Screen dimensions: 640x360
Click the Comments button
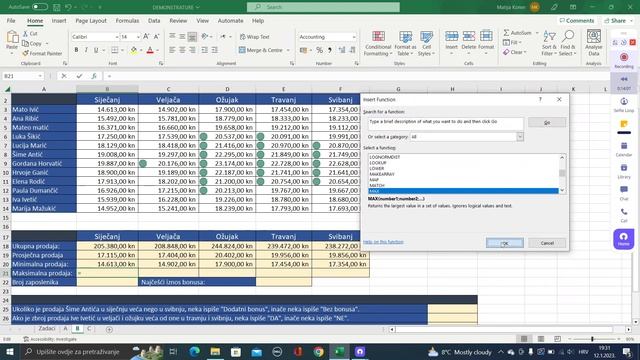click(x=576, y=20)
